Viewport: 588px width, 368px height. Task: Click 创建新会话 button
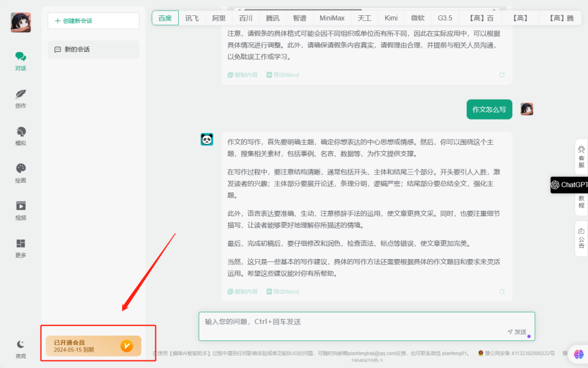tap(93, 21)
